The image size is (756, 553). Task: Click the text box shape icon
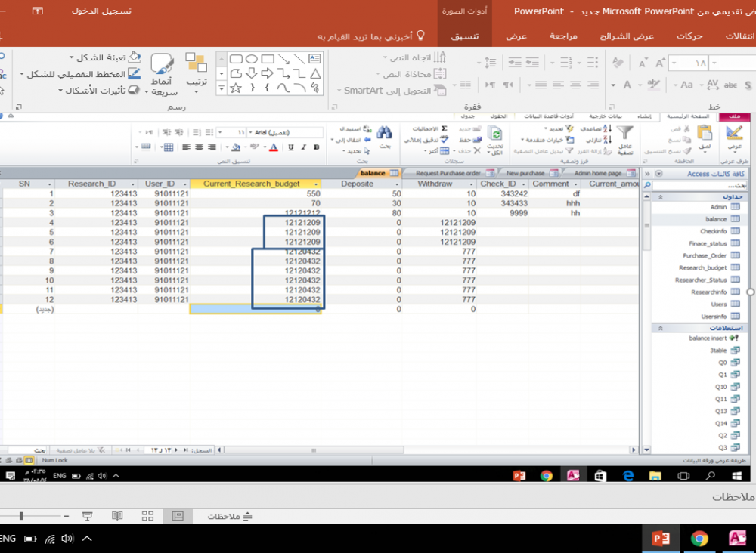tap(315, 59)
